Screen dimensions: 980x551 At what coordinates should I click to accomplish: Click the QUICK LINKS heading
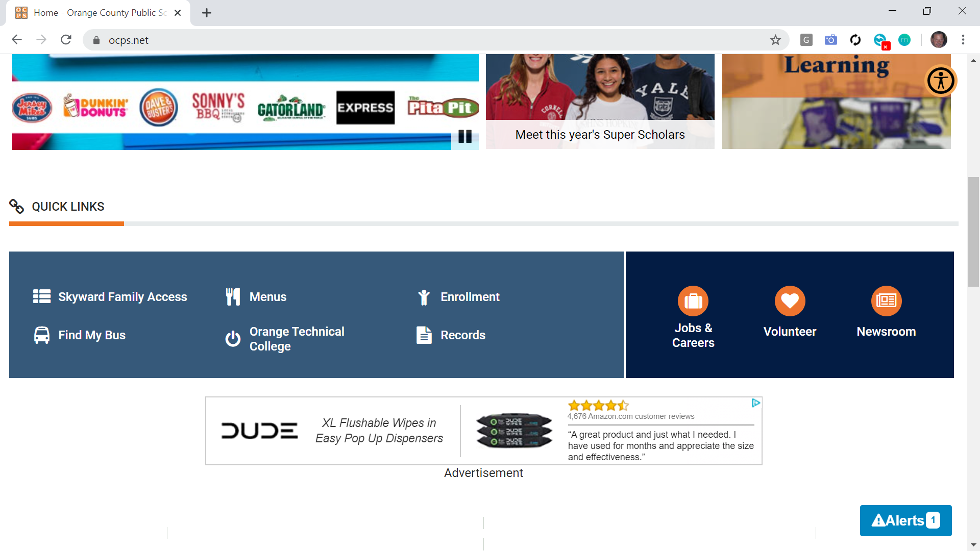pos(68,207)
